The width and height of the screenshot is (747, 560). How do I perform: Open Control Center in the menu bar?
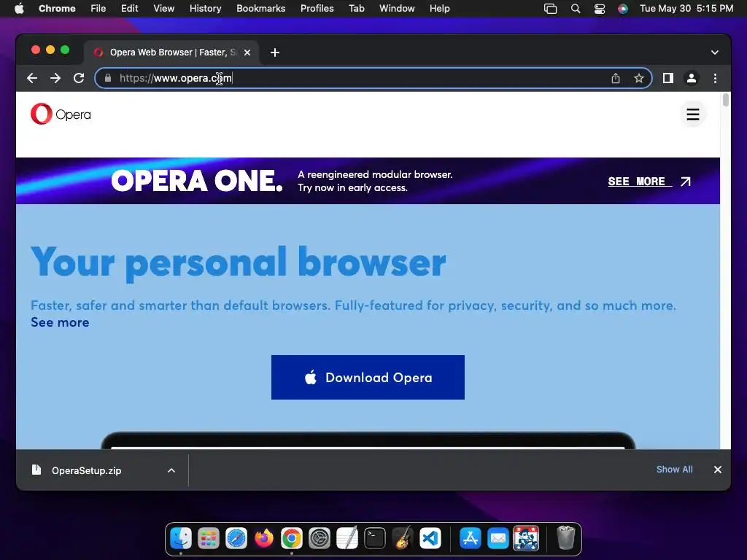coord(600,9)
